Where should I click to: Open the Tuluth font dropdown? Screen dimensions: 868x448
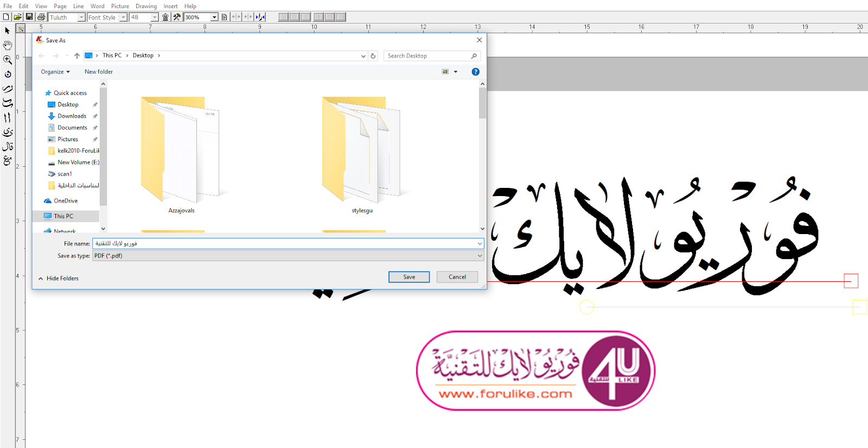coord(81,17)
